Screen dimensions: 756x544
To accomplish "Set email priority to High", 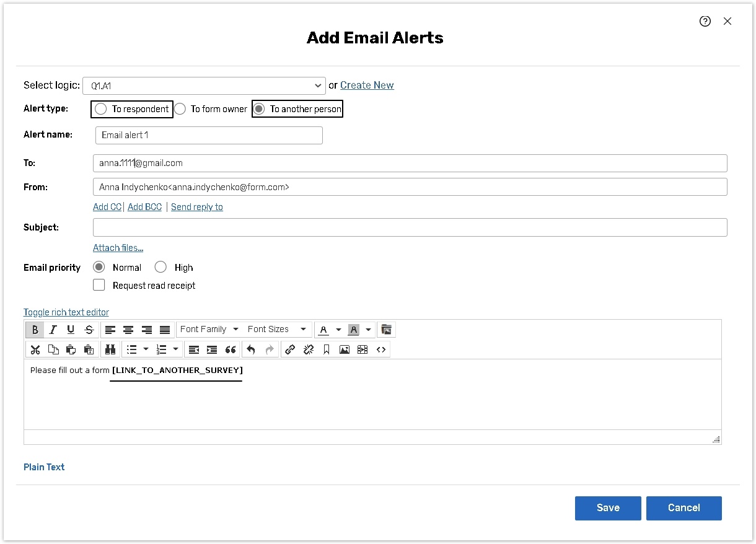I will pos(161,267).
